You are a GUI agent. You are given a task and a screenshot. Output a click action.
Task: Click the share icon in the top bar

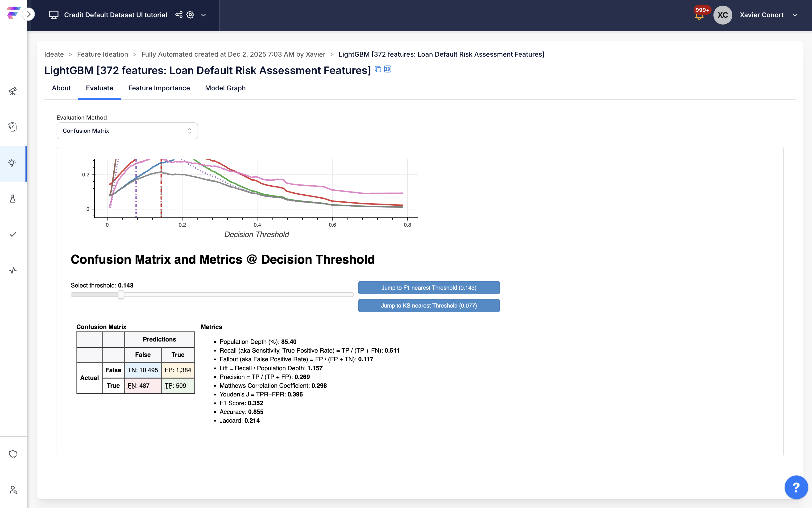179,15
